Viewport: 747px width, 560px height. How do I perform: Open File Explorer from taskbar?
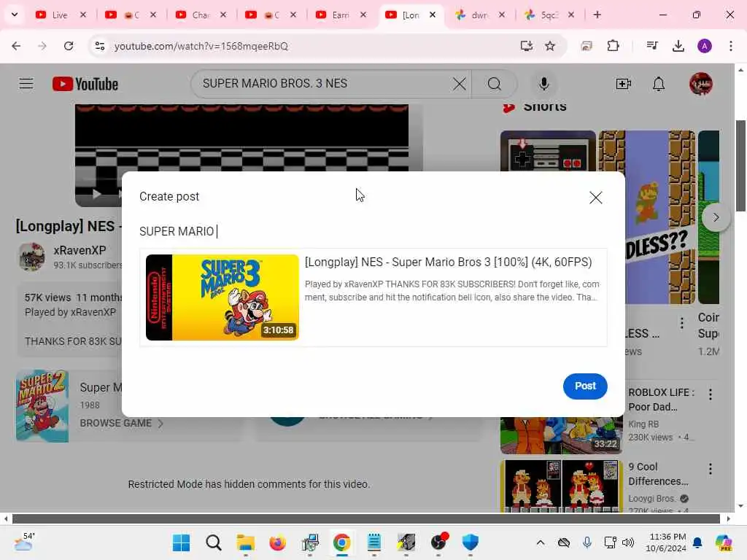245,542
